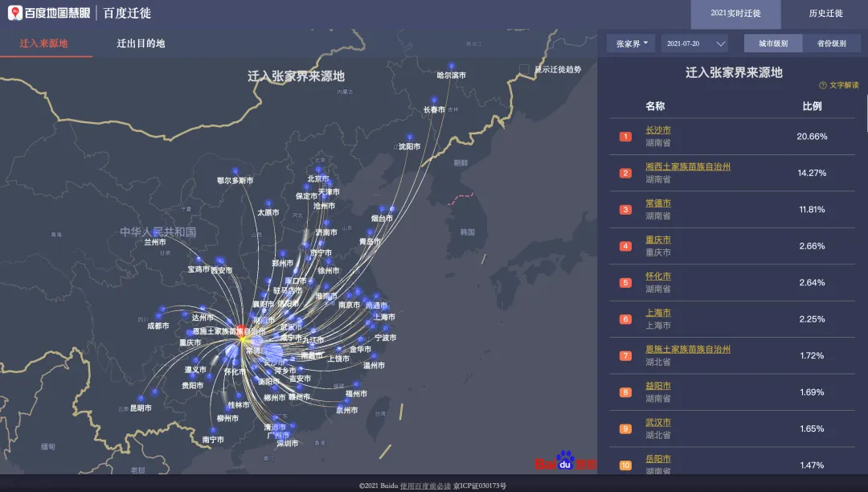Select 城市级别 view
Screen dimensions: 868x492
pyautogui.click(x=773, y=43)
